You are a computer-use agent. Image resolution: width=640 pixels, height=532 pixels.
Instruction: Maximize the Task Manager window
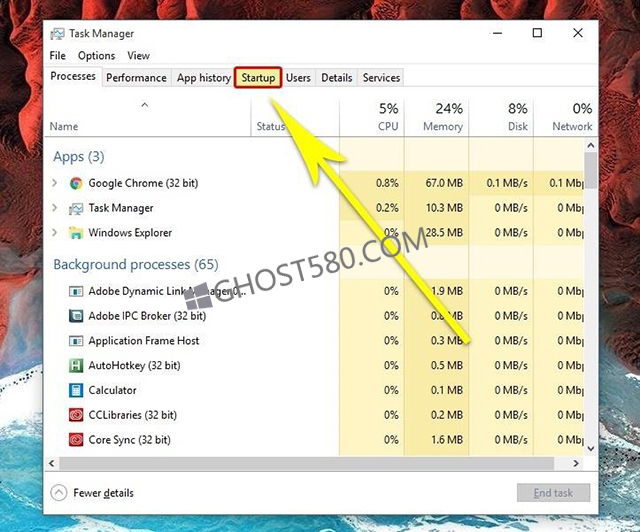[537, 33]
